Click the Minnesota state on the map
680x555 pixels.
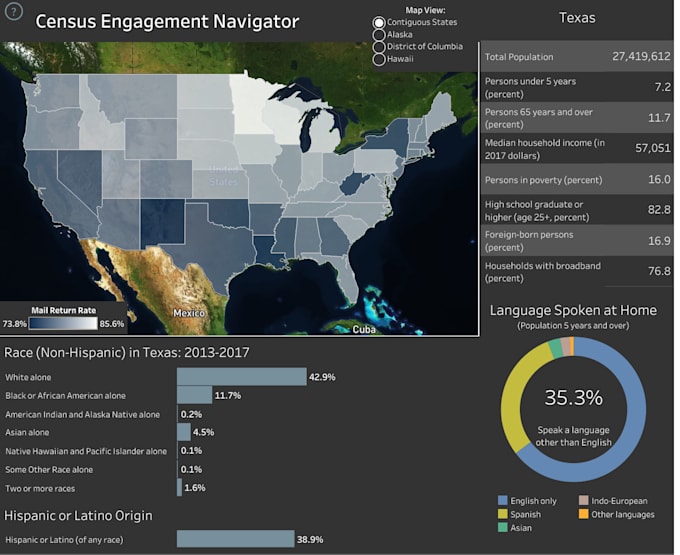pos(249,104)
